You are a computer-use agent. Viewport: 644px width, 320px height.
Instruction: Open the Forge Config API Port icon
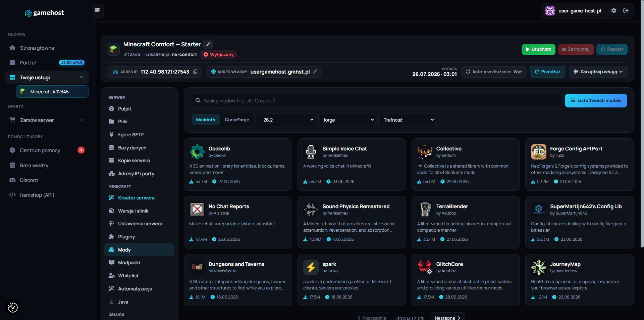point(539,152)
